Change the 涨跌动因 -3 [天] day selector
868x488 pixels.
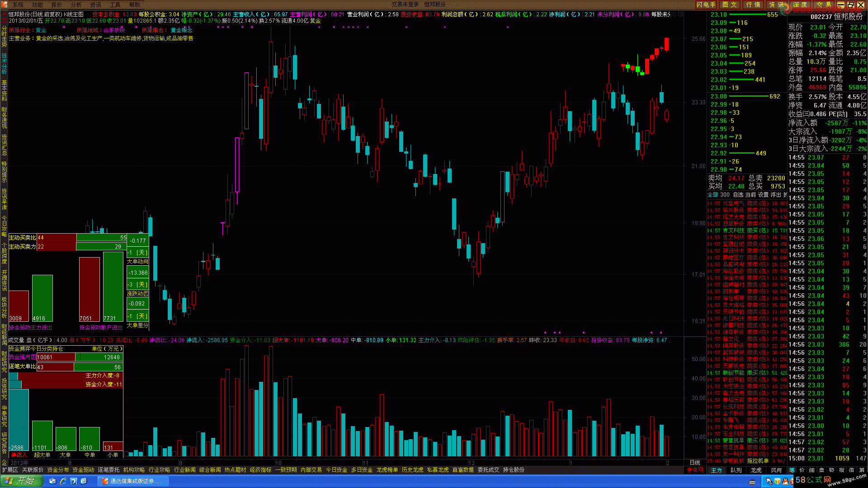click(138, 284)
